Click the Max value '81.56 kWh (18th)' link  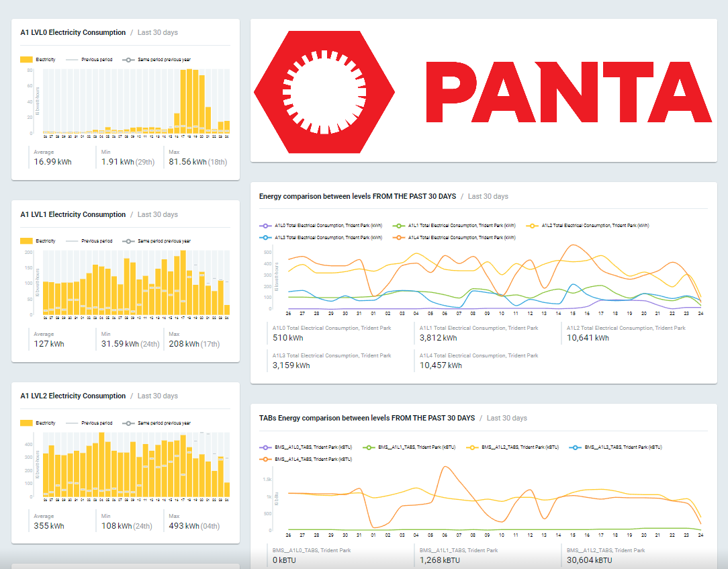click(198, 162)
